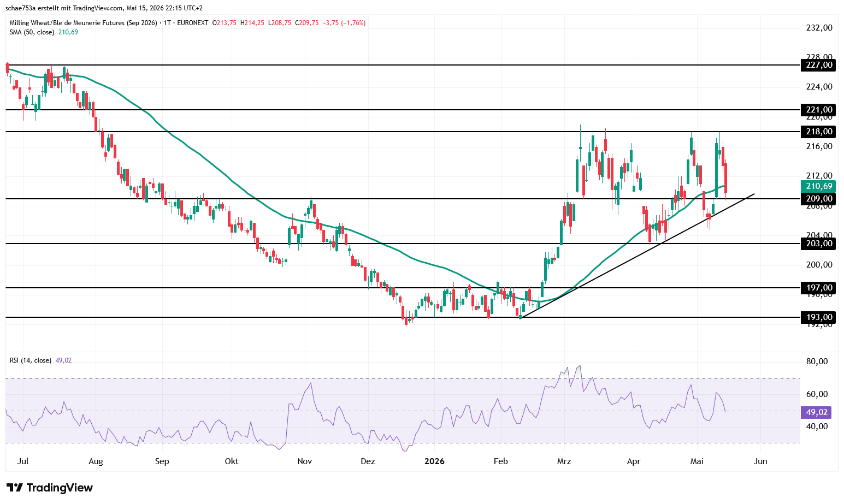The width and height of the screenshot is (844, 504).
Task: Open the Milling Wheat Futures symbol title
Action: click(x=83, y=23)
